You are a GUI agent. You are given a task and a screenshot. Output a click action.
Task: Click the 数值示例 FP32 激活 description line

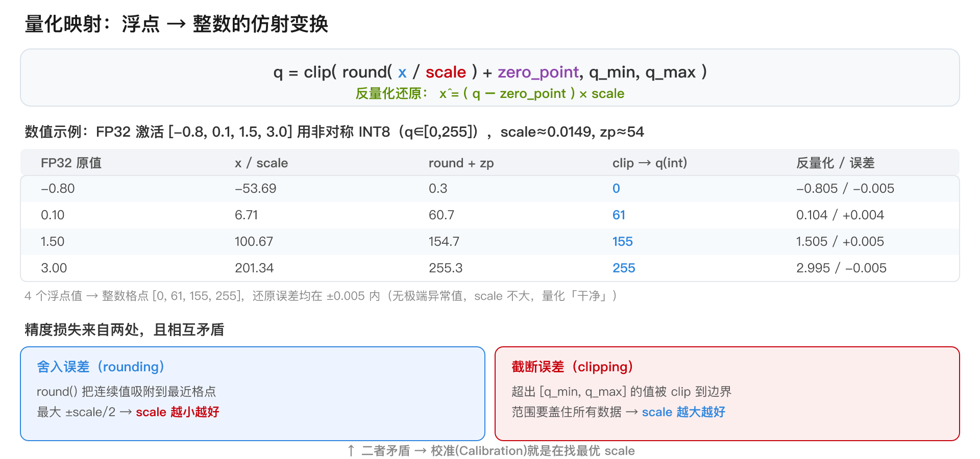(334, 132)
